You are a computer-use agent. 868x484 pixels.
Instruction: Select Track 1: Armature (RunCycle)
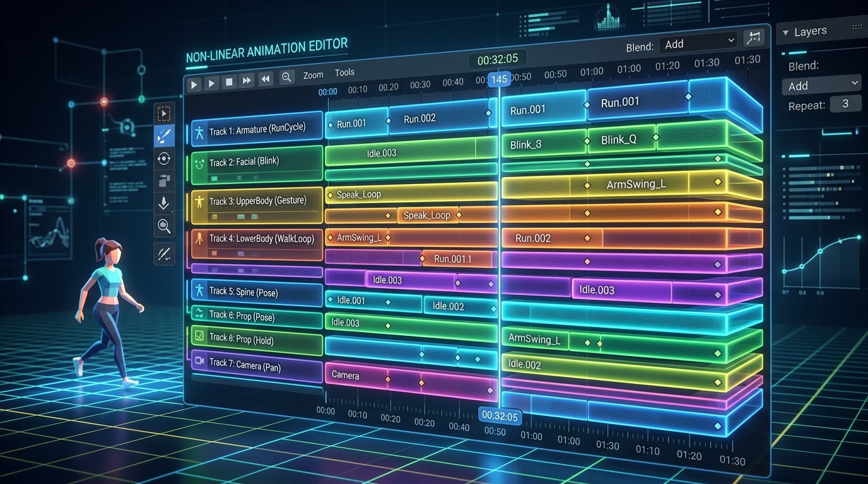[257, 129]
